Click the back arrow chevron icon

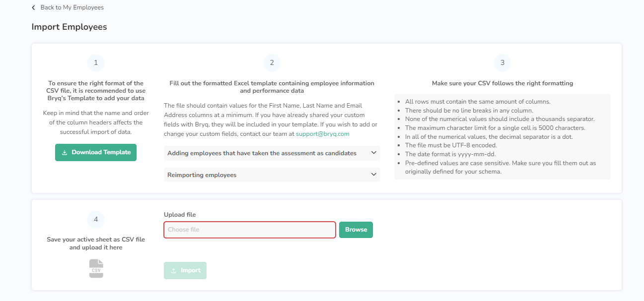tap(33, 7)
